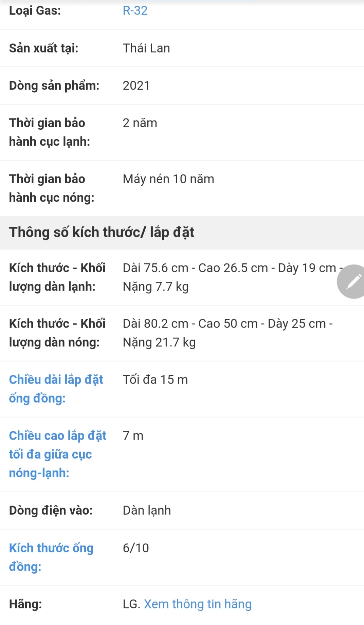
Task: Click the "Thái Lan" origin value
Action: [x=146, y=48]
